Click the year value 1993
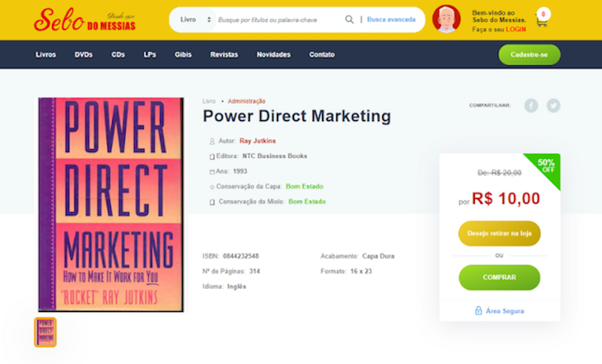The image size is (602, 364). (240, 171)
